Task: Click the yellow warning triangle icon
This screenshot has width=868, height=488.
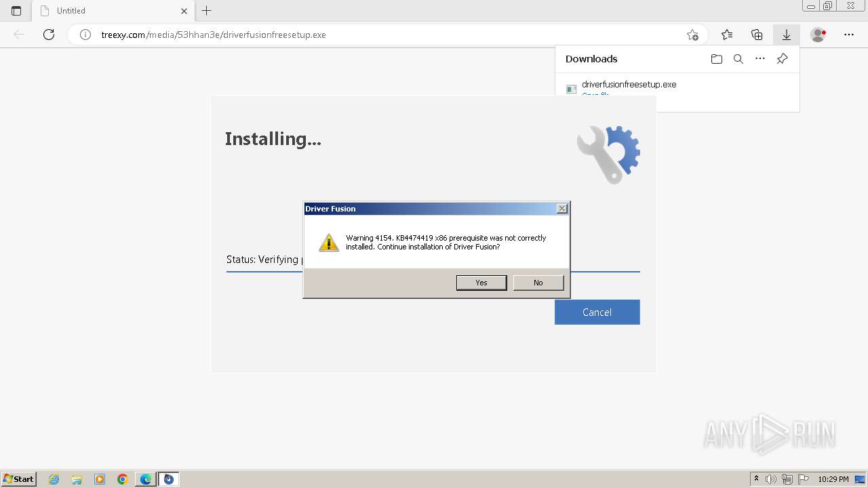Action: point(329,243)
